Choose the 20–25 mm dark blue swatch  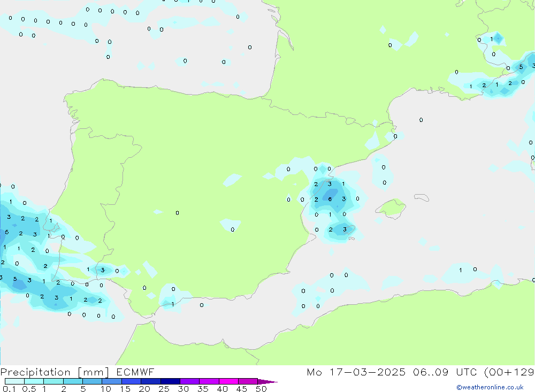point(150,381)
